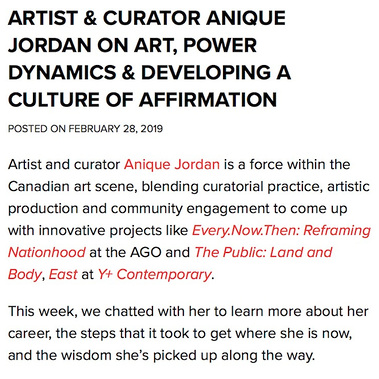Click the phrase with innovative projects like
The image size is (379, 379).
[x=98, y=230]
